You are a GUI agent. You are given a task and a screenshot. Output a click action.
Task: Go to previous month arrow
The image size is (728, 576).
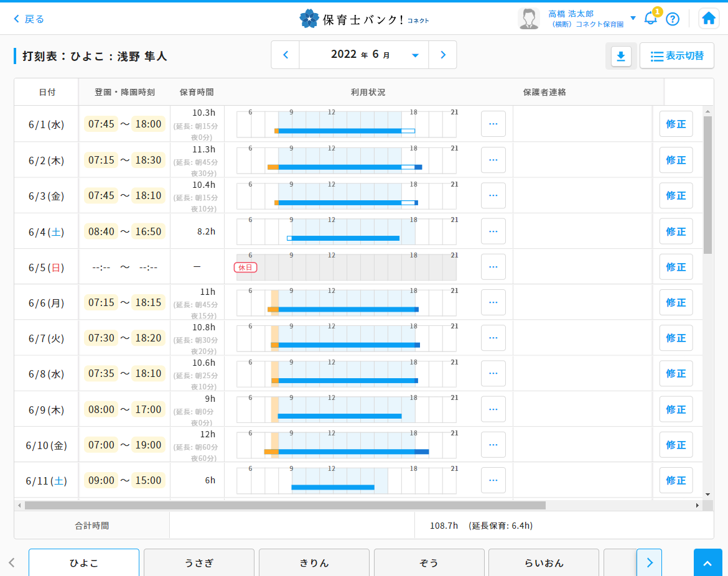click(286, 55)
